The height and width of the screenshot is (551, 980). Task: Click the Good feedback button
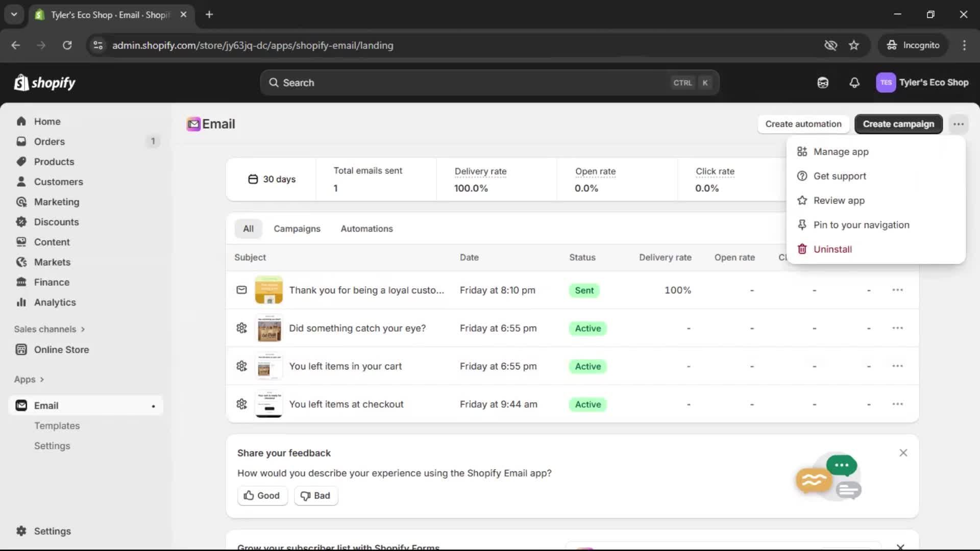coord(262,496)
